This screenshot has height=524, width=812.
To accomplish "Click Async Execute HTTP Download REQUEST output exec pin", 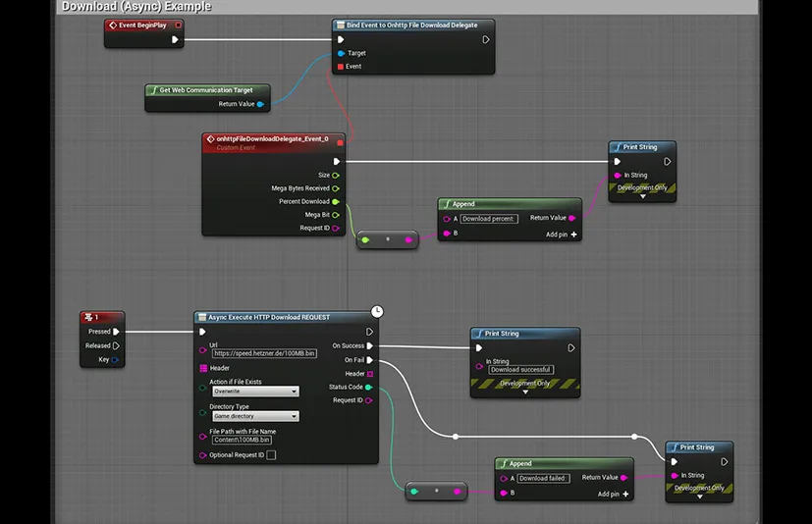I will pyautogui.click(x=369, y=332).
